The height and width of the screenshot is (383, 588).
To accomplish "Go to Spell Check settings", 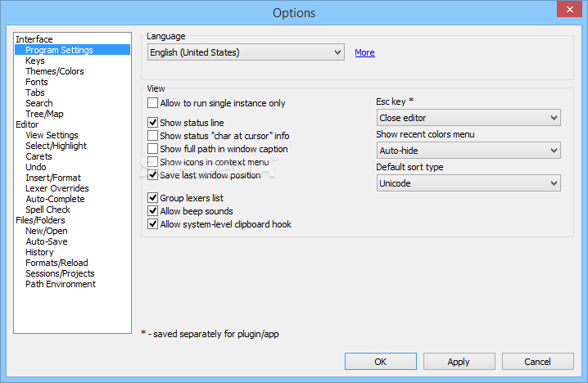I will (x=48, y=210).
